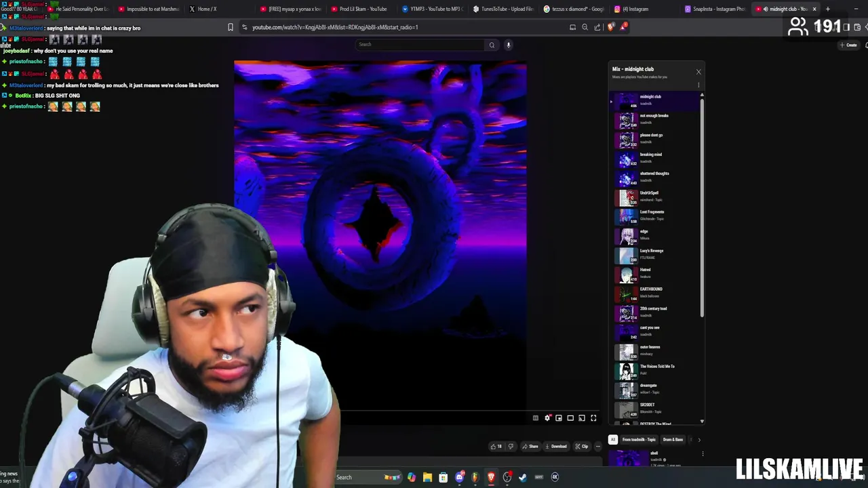
Task: Play 'breaking mind' from the mix
Action: [654, 158]
